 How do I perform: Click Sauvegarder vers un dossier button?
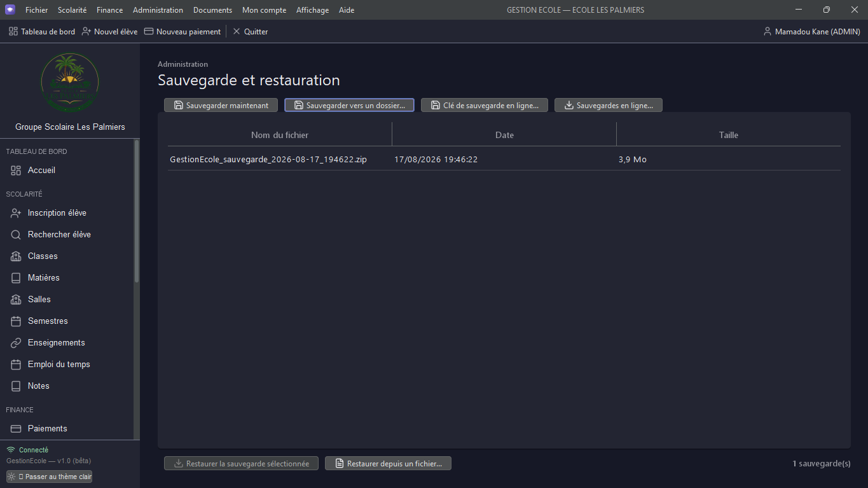pyautogui.click(x=349, y=105)
